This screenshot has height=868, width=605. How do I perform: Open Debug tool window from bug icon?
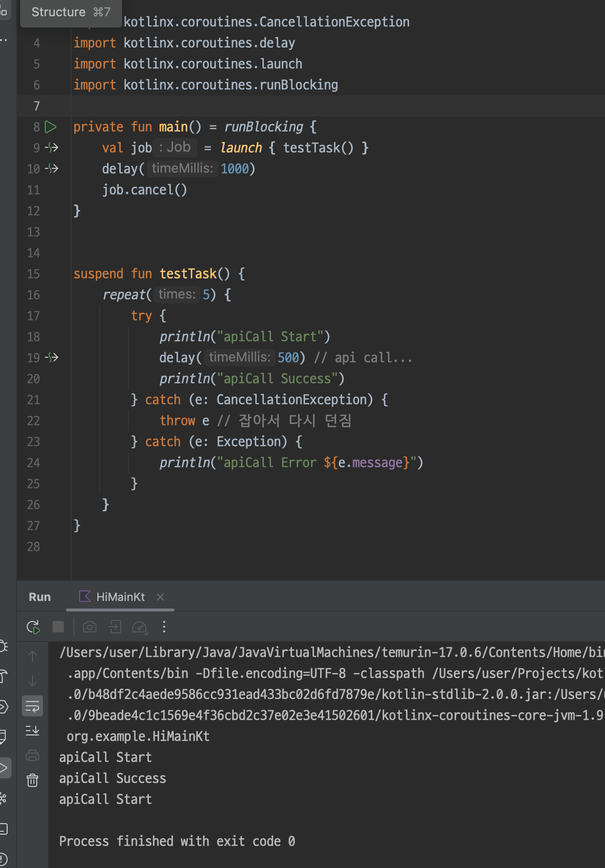[3, 646]
